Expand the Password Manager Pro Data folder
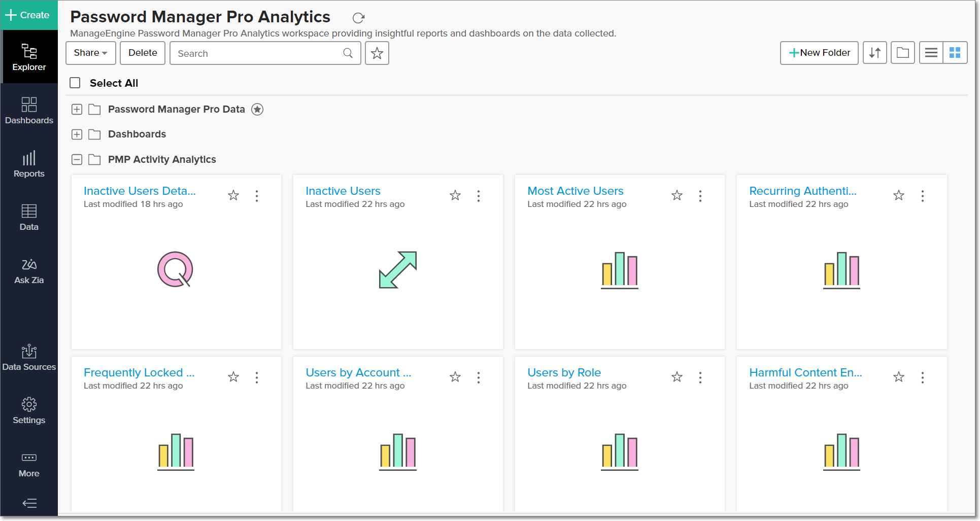The image size is (980, 521). pos(77,109)
